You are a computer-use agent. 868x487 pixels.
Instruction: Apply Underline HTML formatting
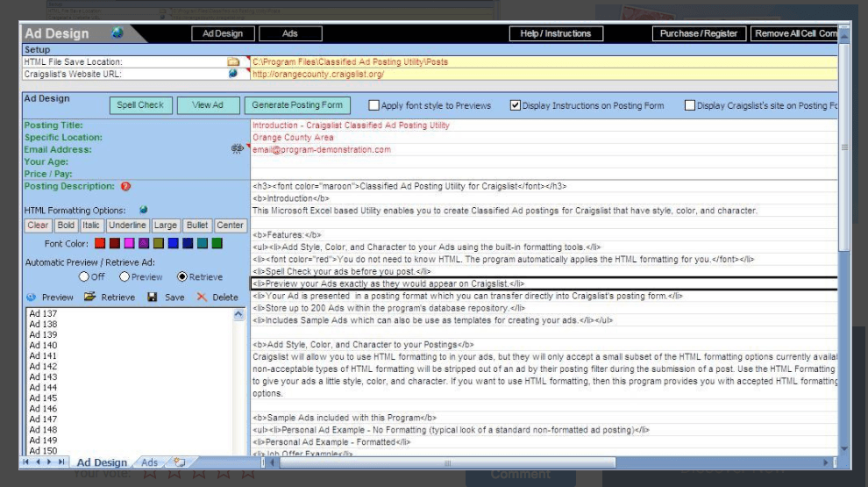127,226
